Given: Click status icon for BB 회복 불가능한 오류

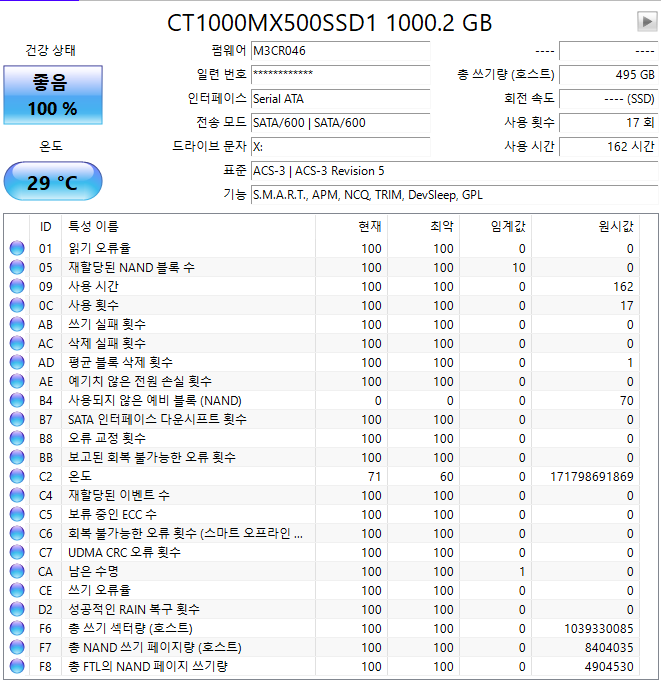Looking at the screenshot, I should (x=17, y=457).
